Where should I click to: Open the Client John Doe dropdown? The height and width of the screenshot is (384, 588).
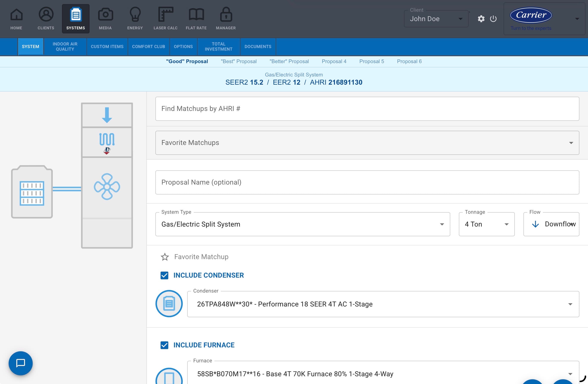click(436, 19)
